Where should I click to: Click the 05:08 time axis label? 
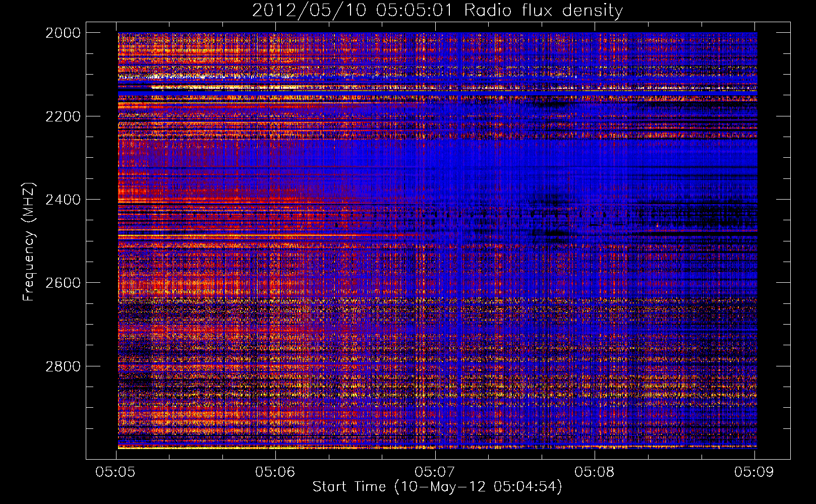click(594, 472)
